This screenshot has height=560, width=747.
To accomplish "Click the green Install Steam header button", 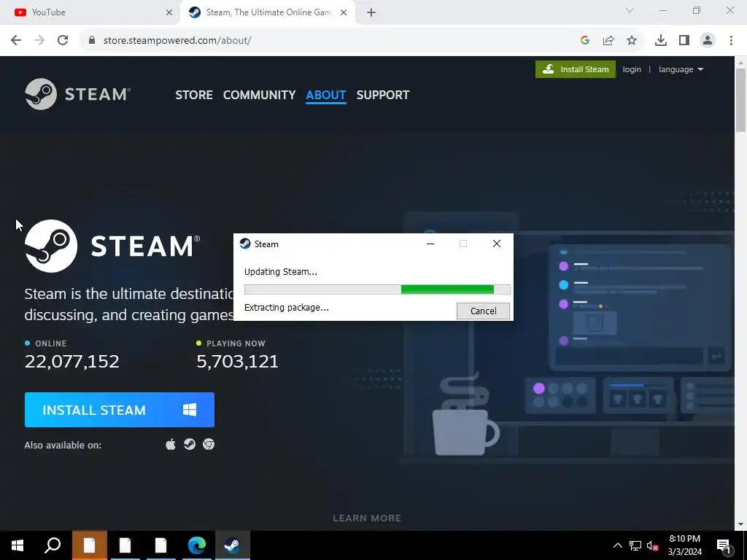I will click(575, 69).
